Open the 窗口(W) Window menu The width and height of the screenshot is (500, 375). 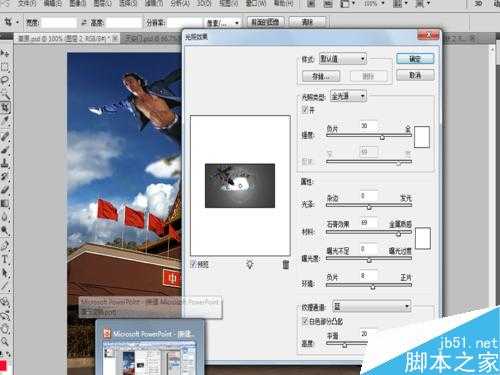(x=256, y=4)
